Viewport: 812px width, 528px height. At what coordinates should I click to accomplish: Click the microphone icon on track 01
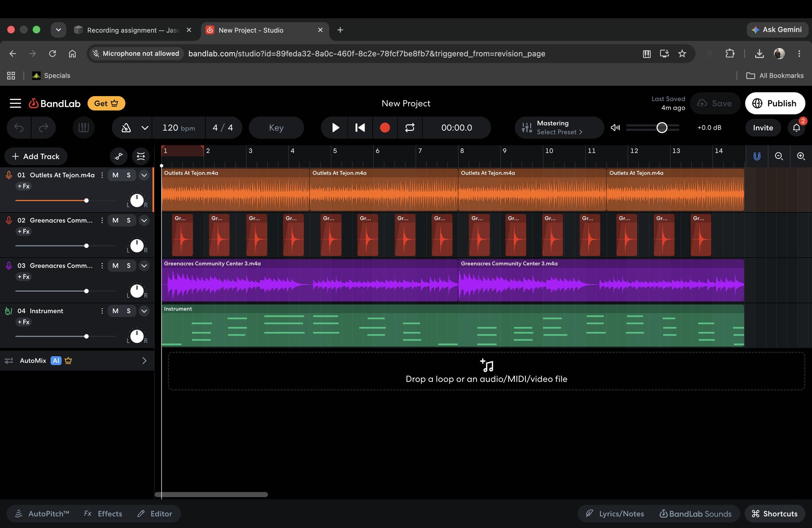9,175
